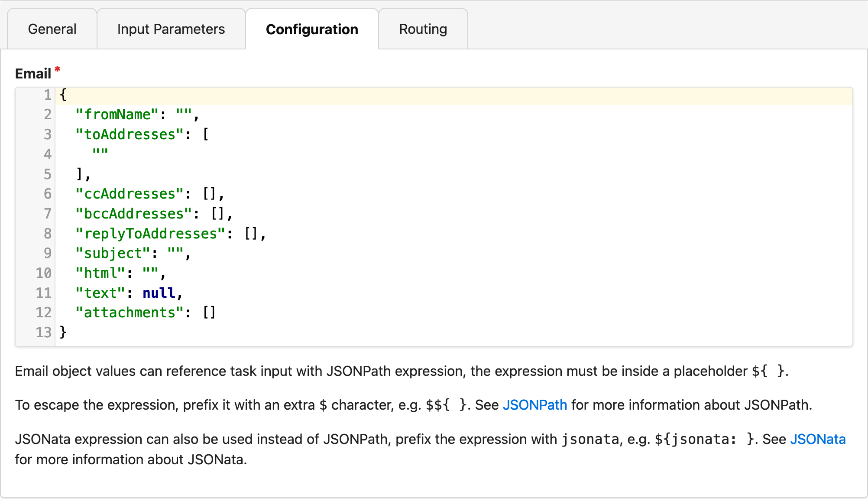Click the closing brace on last line
This screenshot has height=502, width=868.
pyautogui.click(x=63, y=332)
